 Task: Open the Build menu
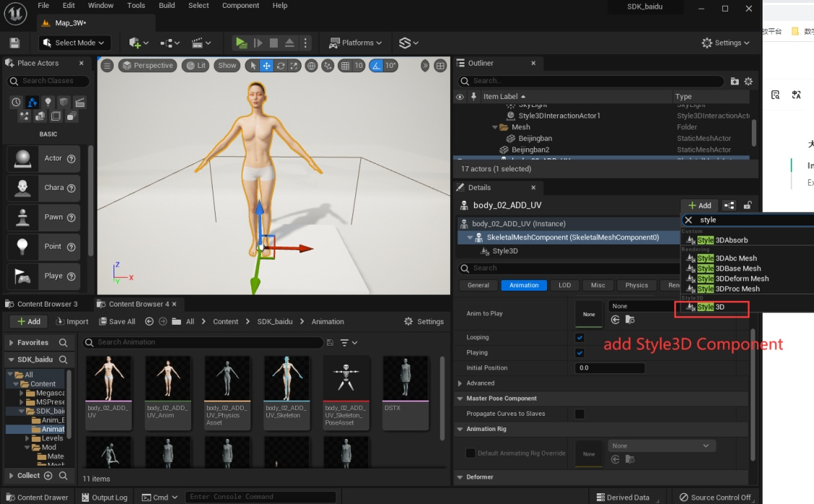166,6
